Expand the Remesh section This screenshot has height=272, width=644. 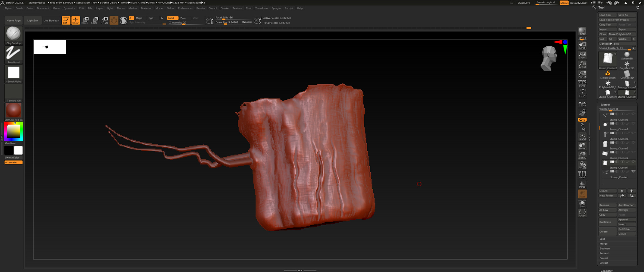point(604,254)
